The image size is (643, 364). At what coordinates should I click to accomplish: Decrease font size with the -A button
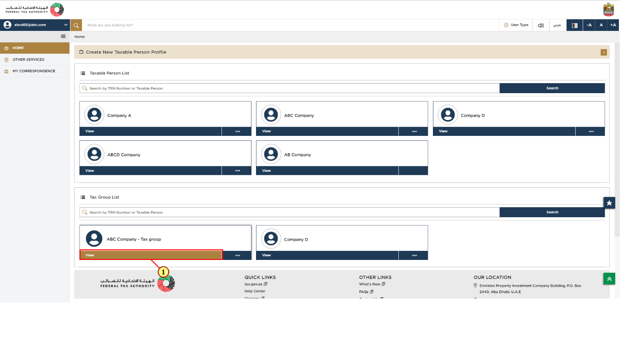[x=589, y=25]
